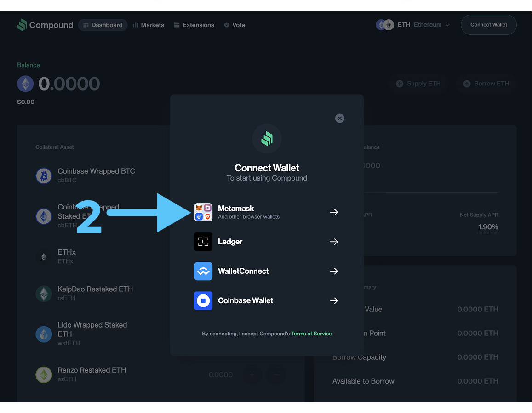Image resolution: width=532 pixels, height=413 pixels.
Task: Click the Supply ETH button
Action: [418, 84]
